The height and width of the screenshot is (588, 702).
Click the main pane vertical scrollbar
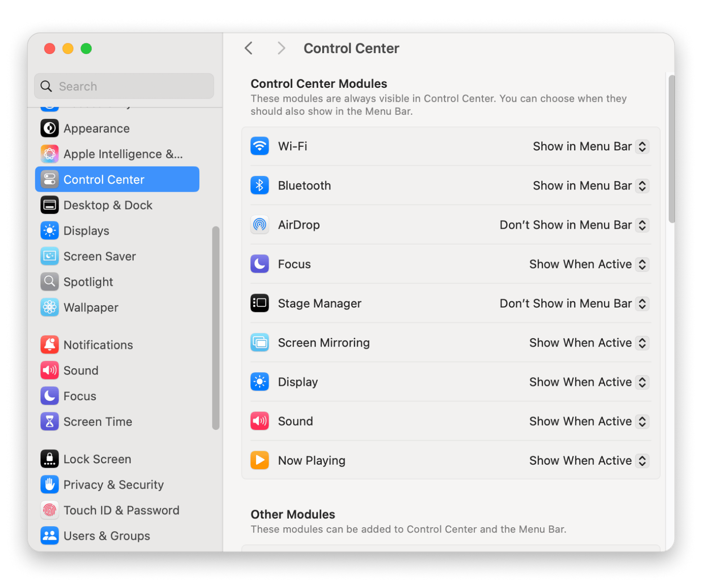[671, 149]
